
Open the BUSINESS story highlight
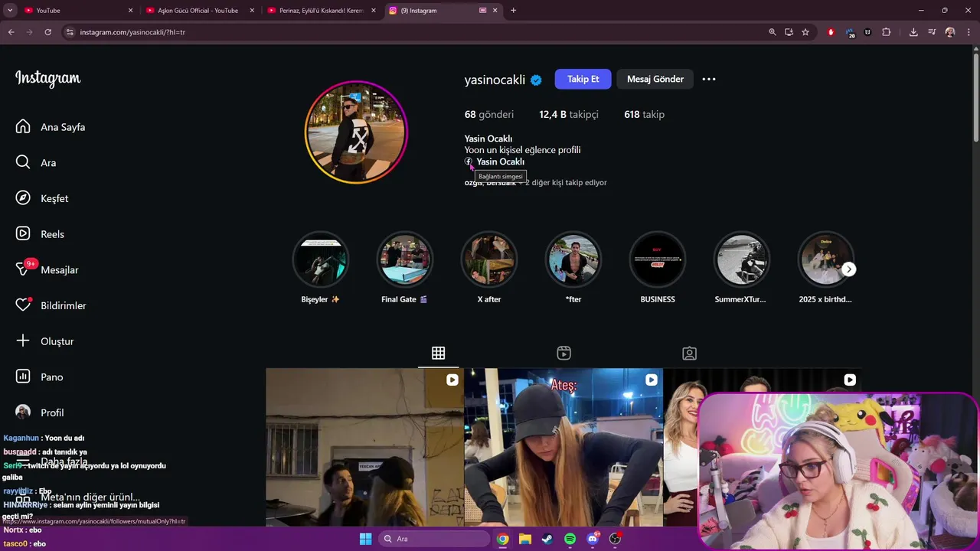tap(658, 259)
